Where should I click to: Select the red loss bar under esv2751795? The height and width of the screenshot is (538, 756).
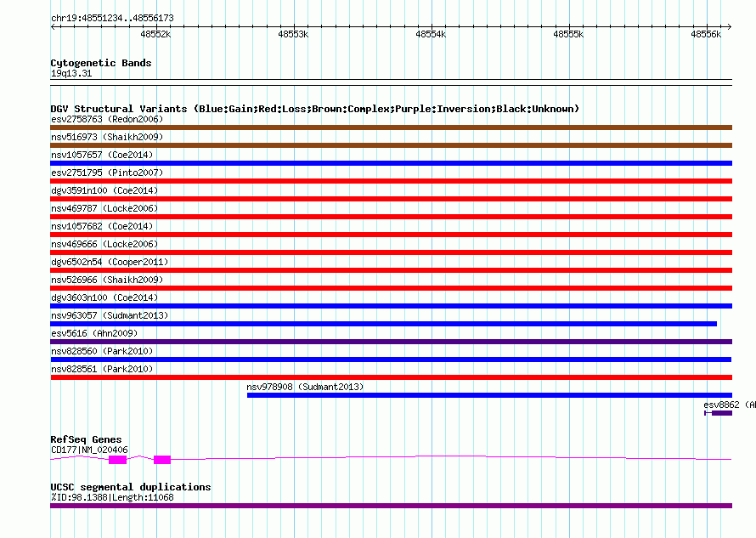[x=391, y=181]
